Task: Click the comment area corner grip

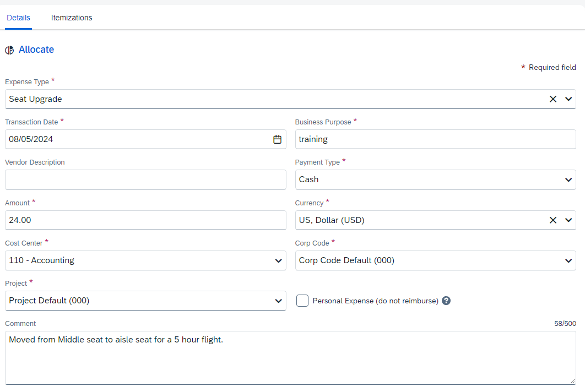Action: pos(572,381)
